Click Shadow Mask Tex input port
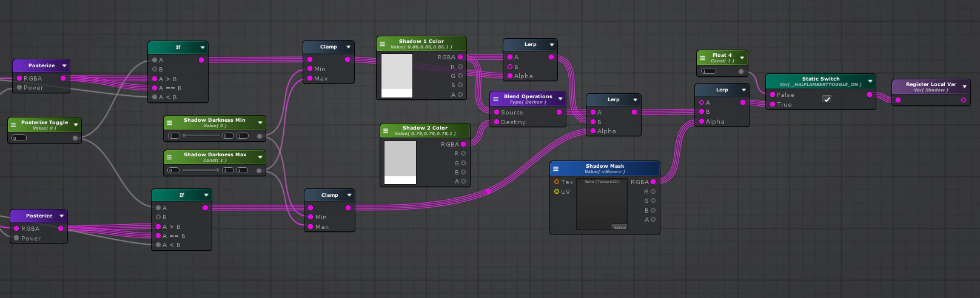This screenshot has height=298, width=980. (x=557, y=182)
